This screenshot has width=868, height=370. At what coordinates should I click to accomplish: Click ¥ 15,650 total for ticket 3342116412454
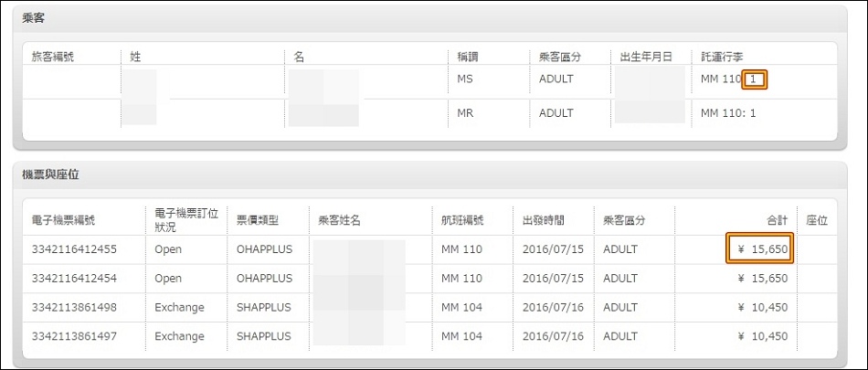click(762, 279)
